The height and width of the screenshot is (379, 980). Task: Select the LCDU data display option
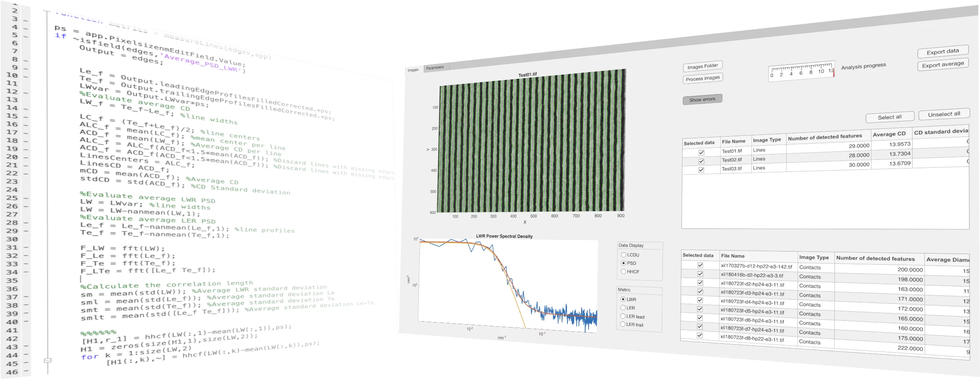click(x=623, y=255)
